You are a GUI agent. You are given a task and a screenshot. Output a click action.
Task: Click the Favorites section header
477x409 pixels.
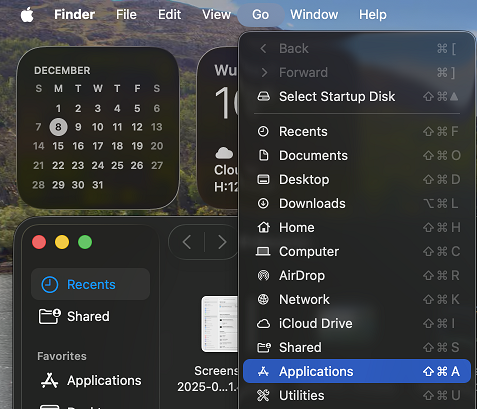pos(62,356)
